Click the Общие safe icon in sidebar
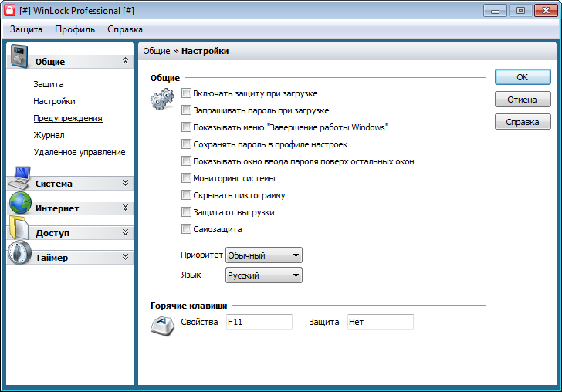 click(x=19, y=56)
